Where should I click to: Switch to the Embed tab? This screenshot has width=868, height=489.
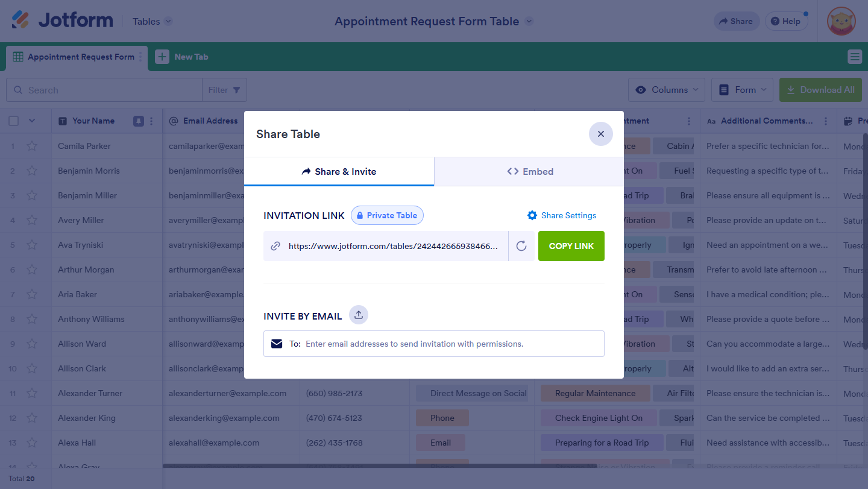(529, 172)
